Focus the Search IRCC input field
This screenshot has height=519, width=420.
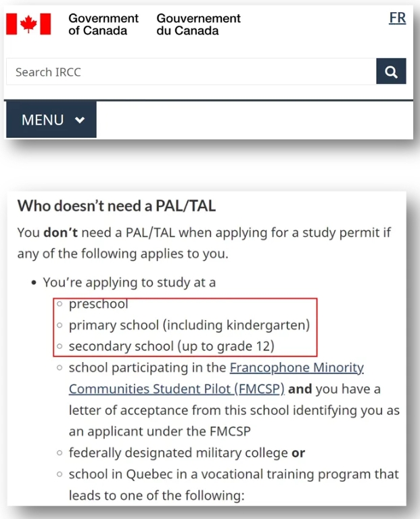click(191, 72)
